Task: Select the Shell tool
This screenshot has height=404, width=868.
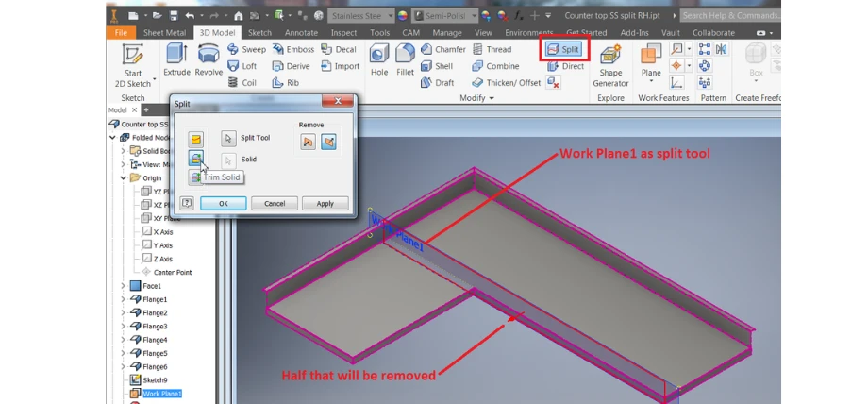Action: tap(437, 66)
